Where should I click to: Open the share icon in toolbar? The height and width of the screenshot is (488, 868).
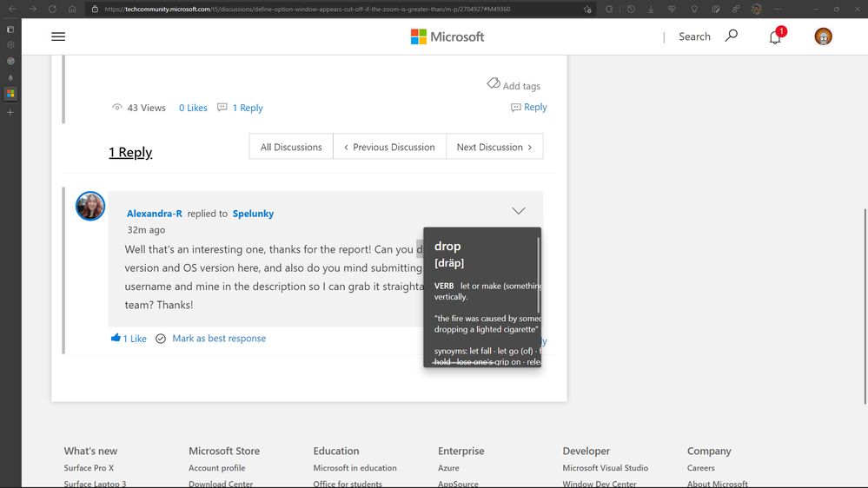736,9
